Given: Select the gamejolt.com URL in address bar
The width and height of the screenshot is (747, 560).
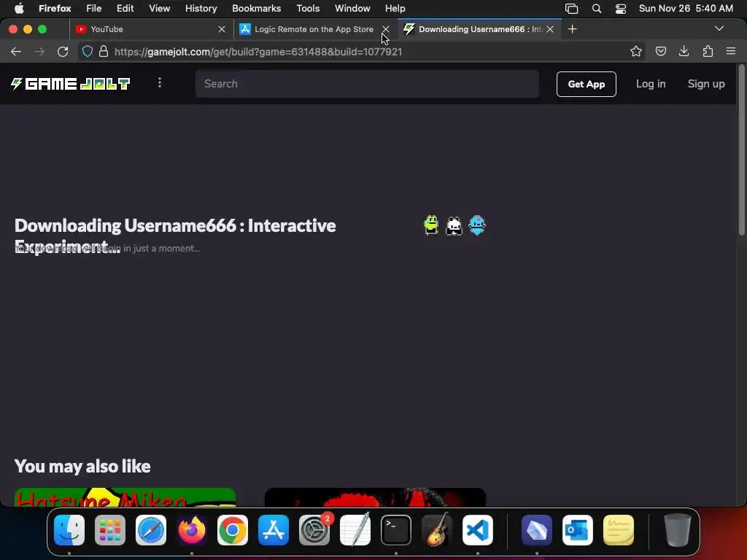Looking at the screenshot, I should tap(258, 52).
